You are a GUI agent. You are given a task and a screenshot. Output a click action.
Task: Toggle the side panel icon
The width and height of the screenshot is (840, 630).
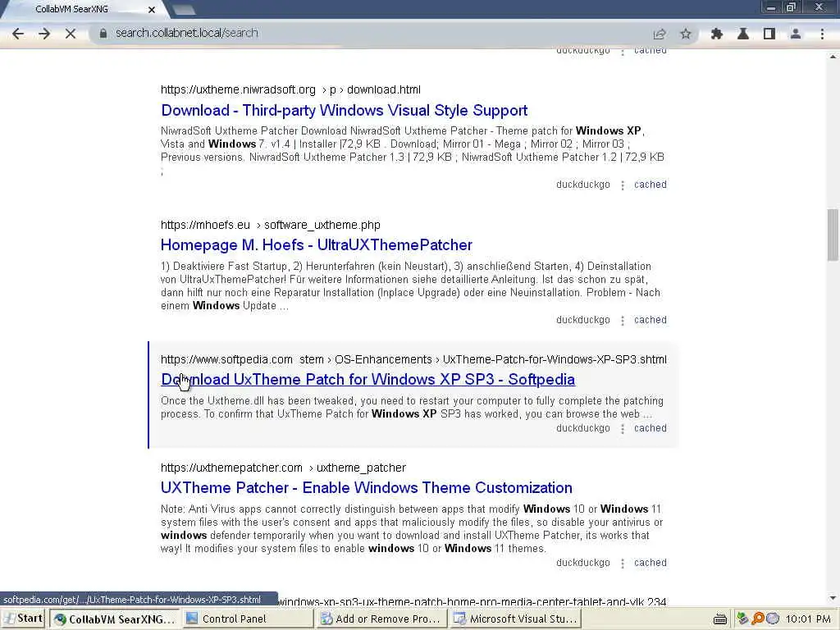769,34
